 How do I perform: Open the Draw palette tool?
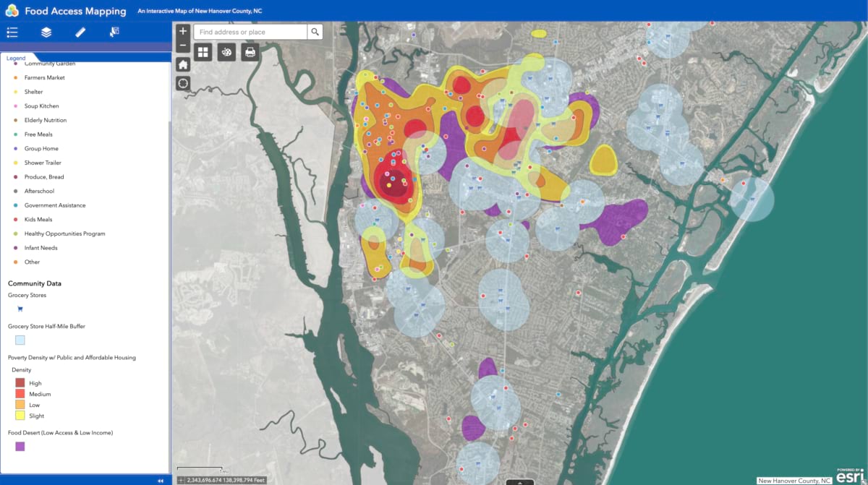pyautogui.click(x=226, y=52)
